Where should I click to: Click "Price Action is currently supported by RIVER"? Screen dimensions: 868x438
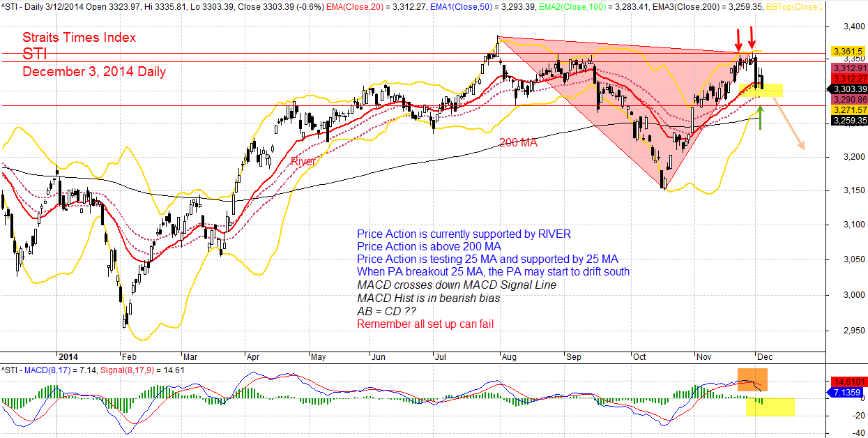(464, 234)
